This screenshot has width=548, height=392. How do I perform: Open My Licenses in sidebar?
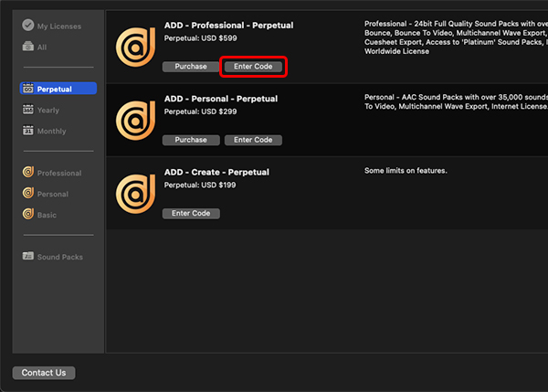tap(59, 26)
